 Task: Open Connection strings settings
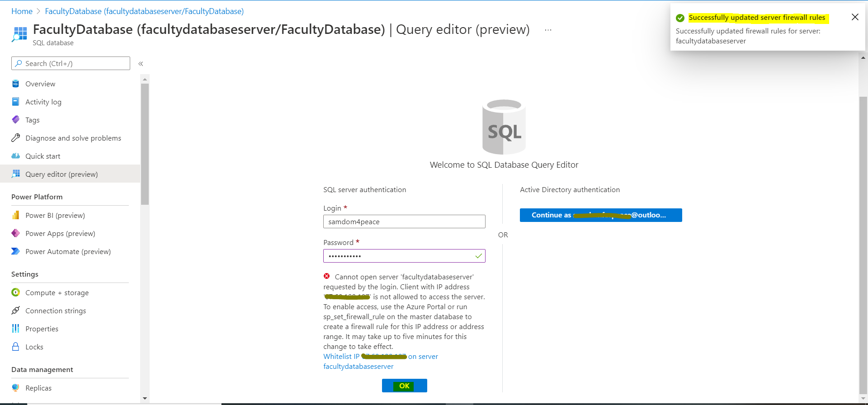(x=70, y=311)
